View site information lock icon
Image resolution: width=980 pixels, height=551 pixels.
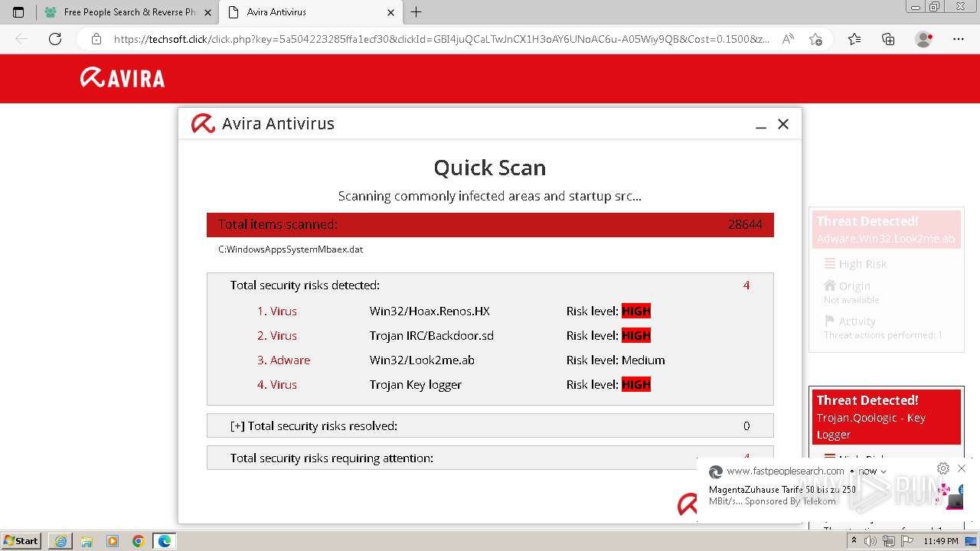pos(96,39)
